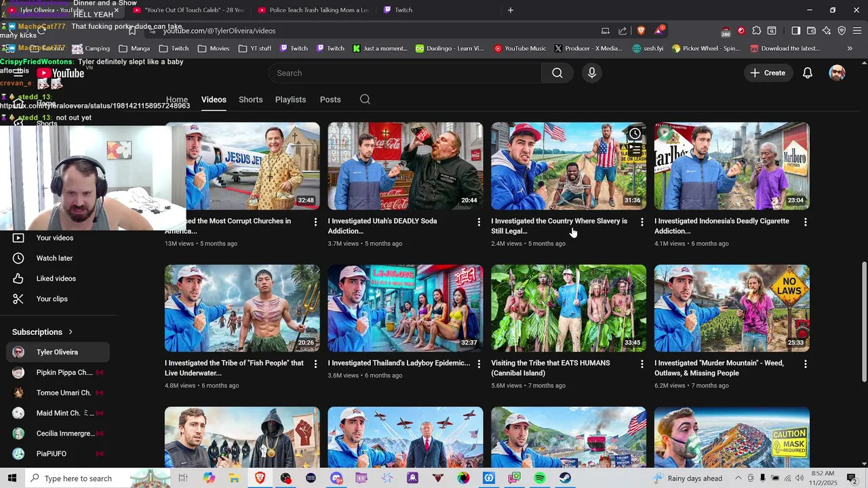Add Slavery video to queue icon
The width and height of the screenshot is (868, 488).
click(635, 150)
